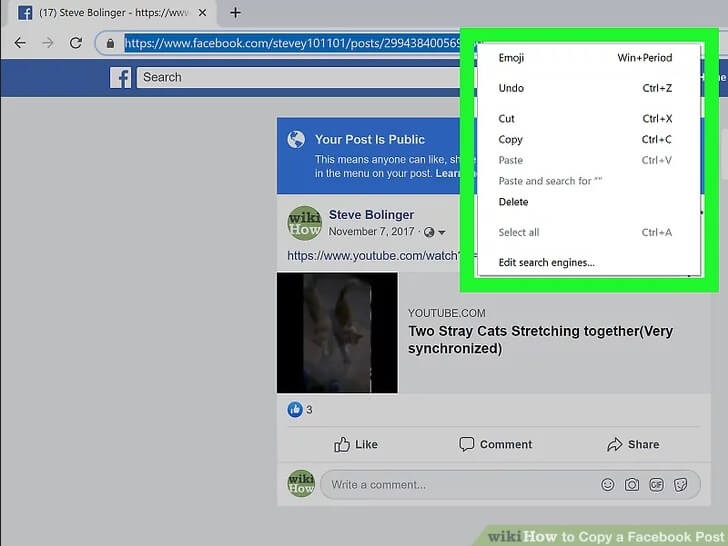Click the browser forward arrow
The height and width of the screenshot is (546, 728).
47,43
